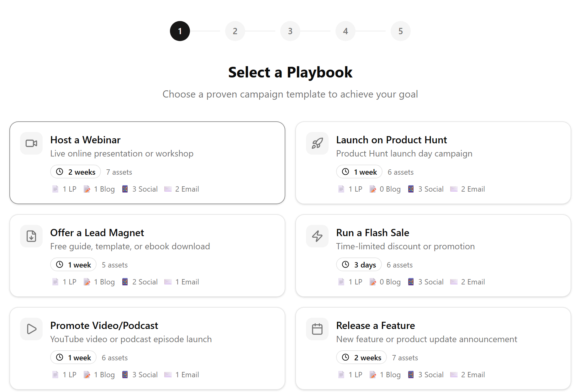The image size is (580, 392).
Task: Click the webcam icon on Host a Webinar card
Action: [31, 143]
